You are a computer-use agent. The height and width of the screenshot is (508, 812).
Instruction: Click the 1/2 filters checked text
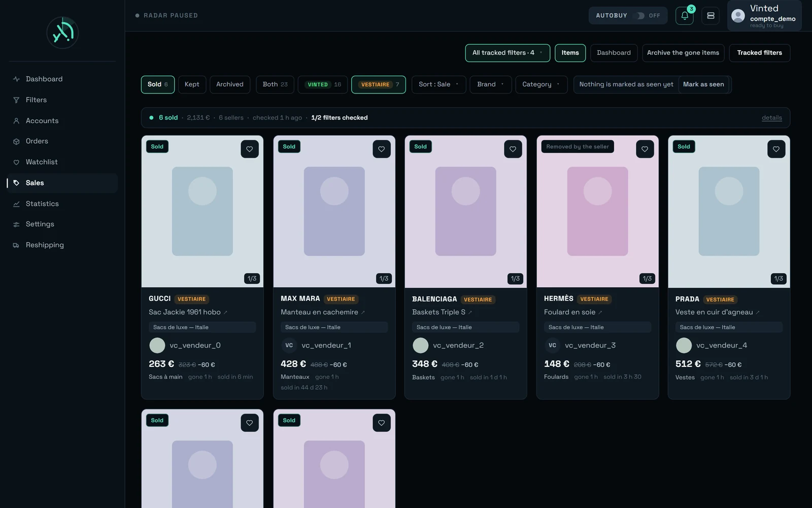(x=340, y=118)
